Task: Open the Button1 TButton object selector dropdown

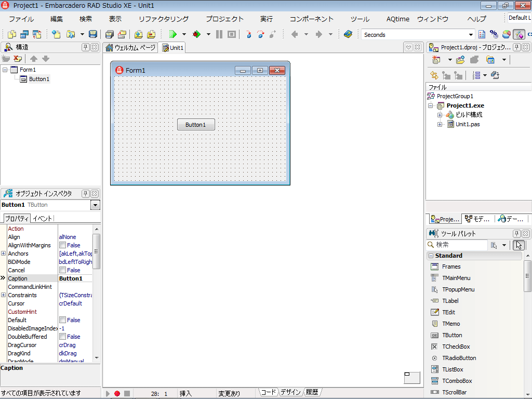Action: 96,205
